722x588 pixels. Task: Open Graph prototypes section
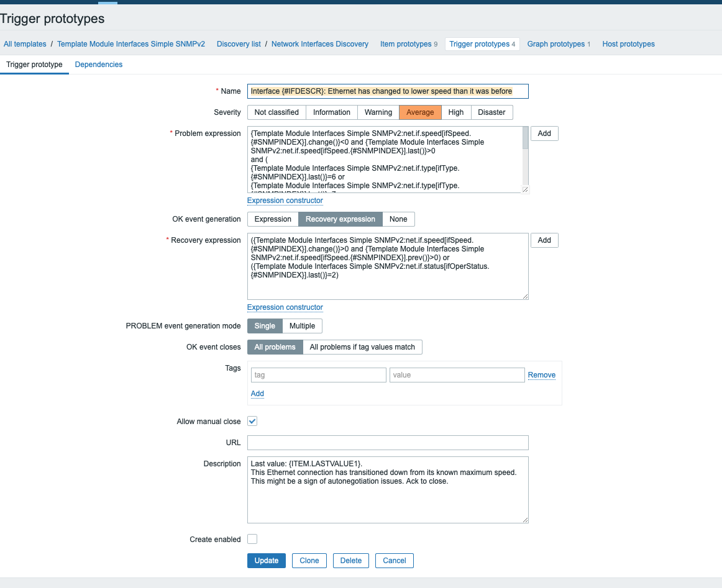(x=555, y=44)
